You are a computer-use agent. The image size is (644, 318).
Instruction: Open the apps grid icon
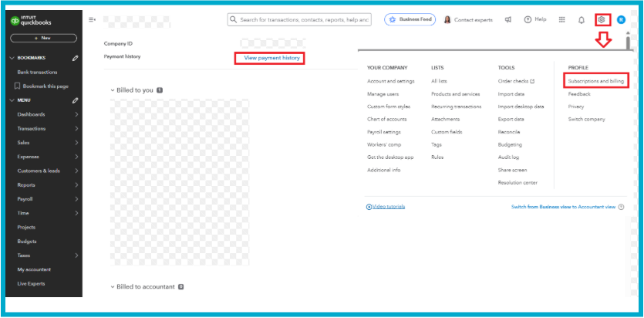click(x=561, y=20)
